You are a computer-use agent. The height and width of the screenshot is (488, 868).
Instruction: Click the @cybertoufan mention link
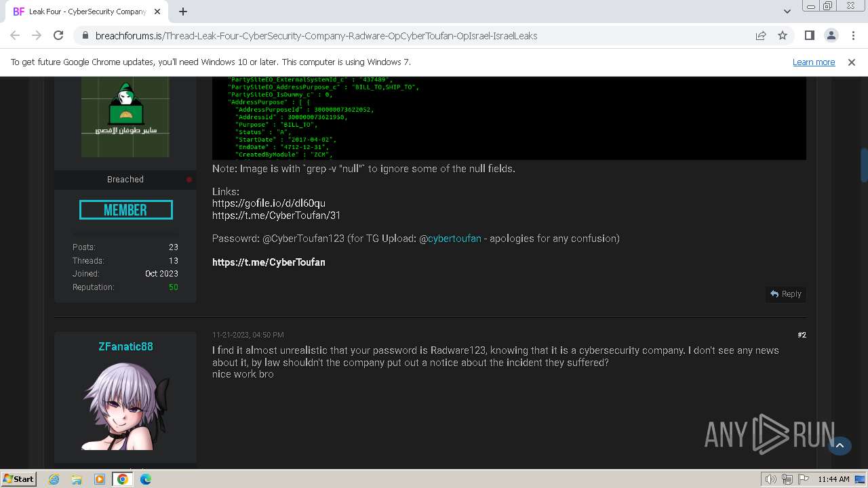[x=454, y=239]
